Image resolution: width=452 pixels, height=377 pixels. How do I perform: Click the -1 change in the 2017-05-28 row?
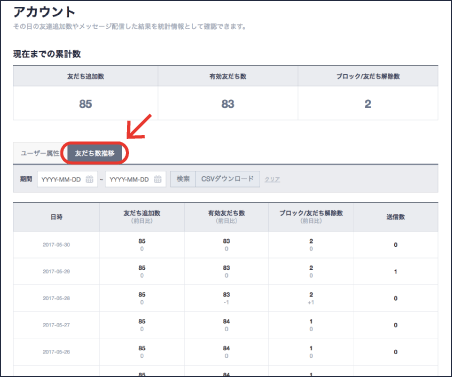226,303
